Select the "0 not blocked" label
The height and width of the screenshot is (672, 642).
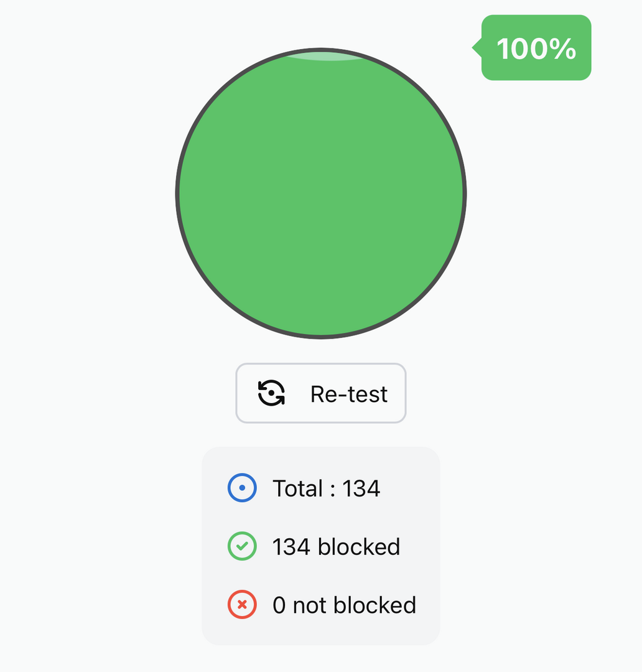coord(344,605)
